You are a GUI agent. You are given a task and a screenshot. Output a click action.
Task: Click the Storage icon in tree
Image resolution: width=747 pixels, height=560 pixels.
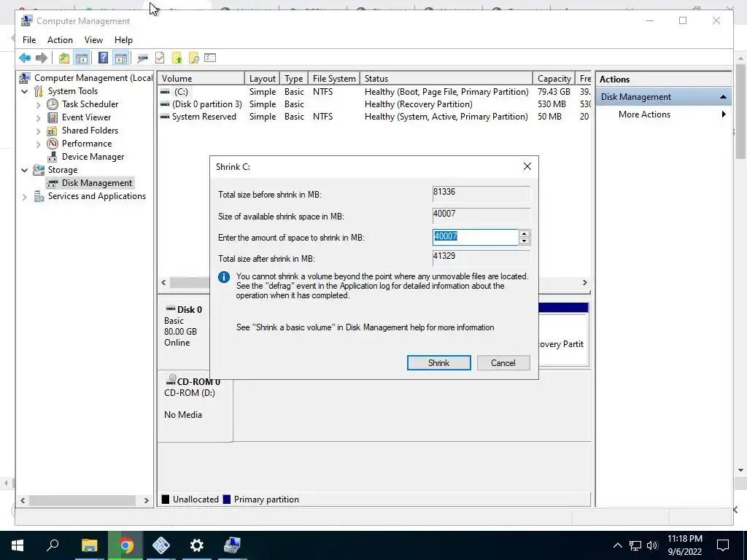39,169
